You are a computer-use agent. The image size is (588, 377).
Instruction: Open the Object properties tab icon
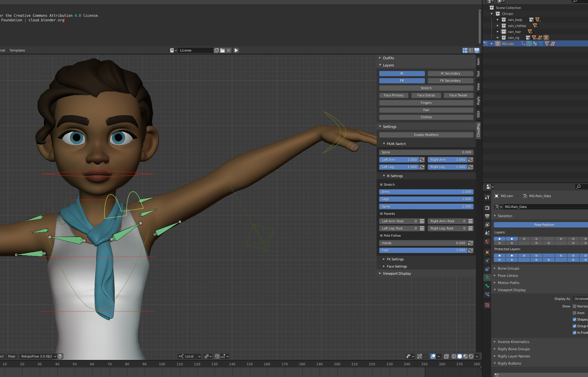pos(487,252)
